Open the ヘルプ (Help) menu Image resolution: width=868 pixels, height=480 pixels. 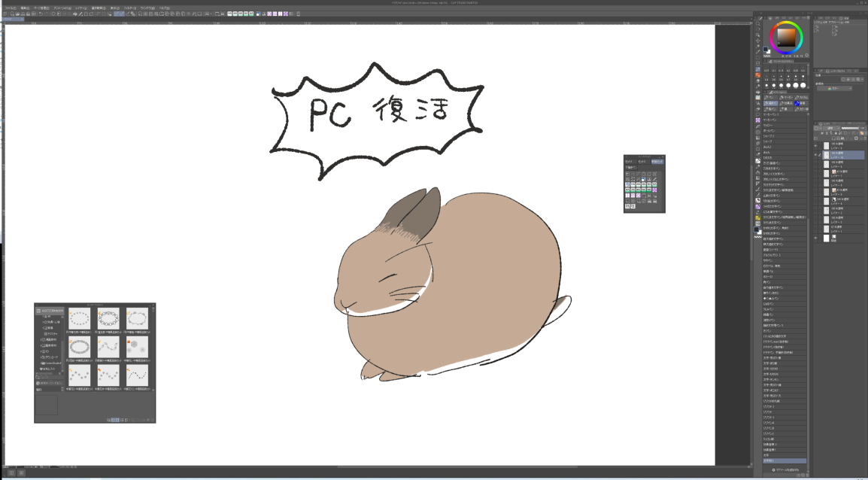(x=165, y=8)
